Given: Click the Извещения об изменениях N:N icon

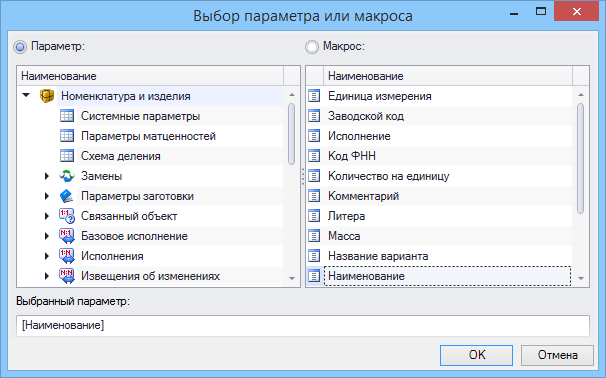Looking at the screenshot, I should (67, 276).
